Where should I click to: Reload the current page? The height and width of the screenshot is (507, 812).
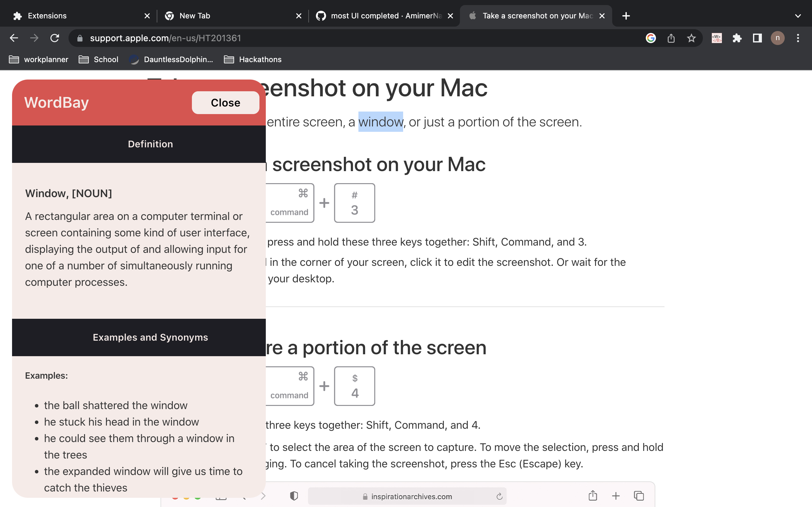55,38
